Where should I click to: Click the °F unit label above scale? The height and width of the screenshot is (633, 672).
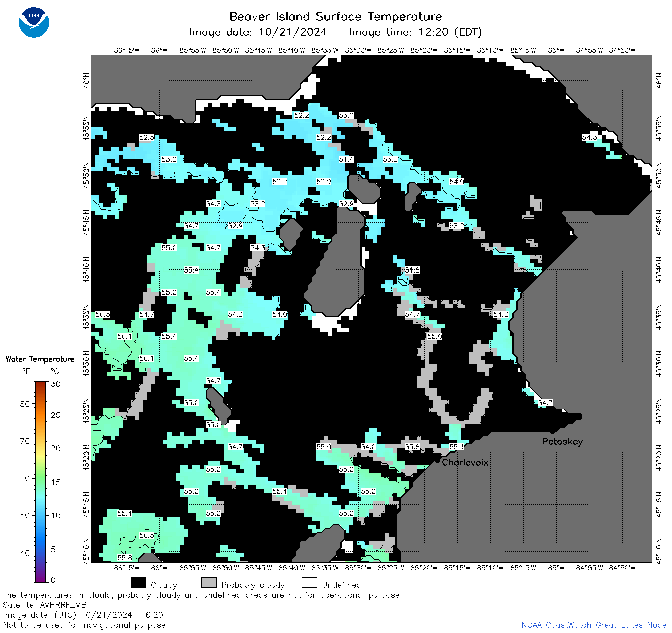point(26,371)
